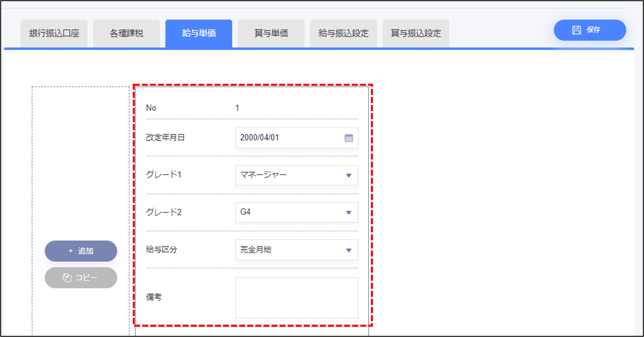Screen dimensions: 644x337
Task: Open the 給与振込設定 tab
Action: [x=343, y=33]
